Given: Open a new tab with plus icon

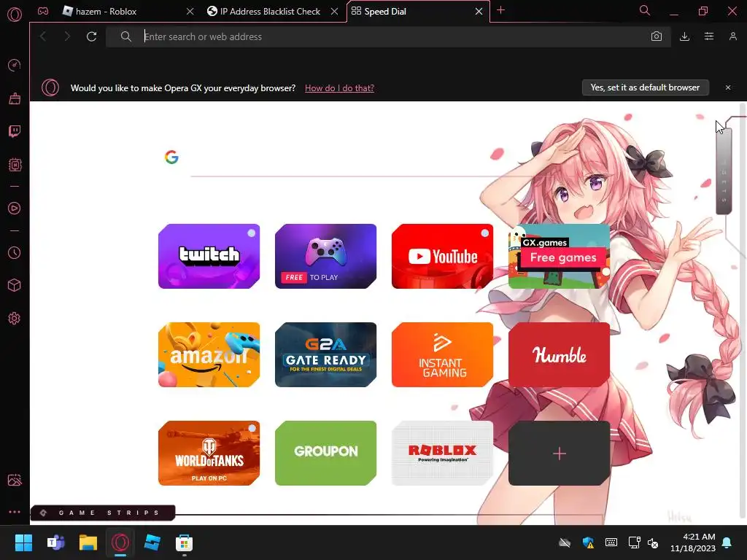Looking at the screenshot, I should pos(500,10).
